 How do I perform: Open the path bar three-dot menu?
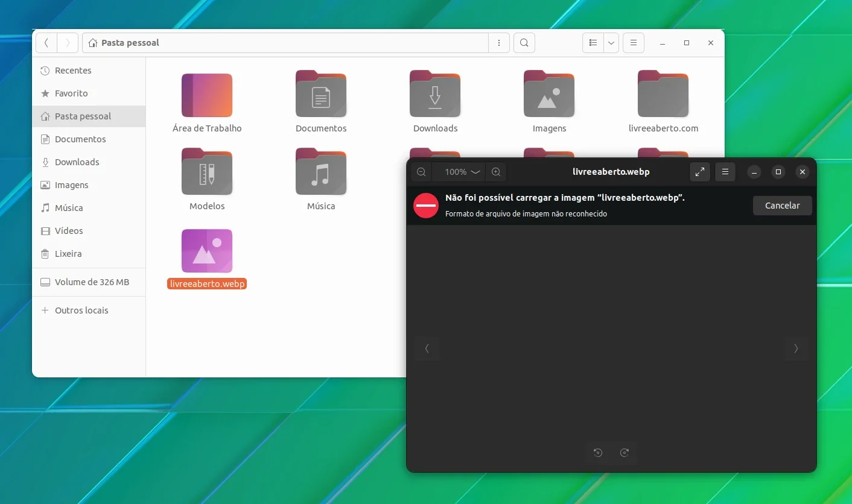point(499,43)
